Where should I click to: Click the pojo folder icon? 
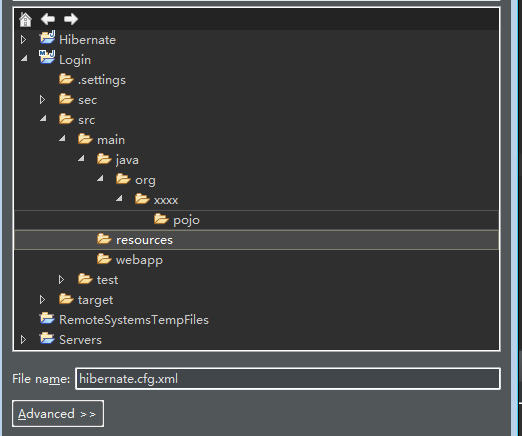tap(161, 219)
